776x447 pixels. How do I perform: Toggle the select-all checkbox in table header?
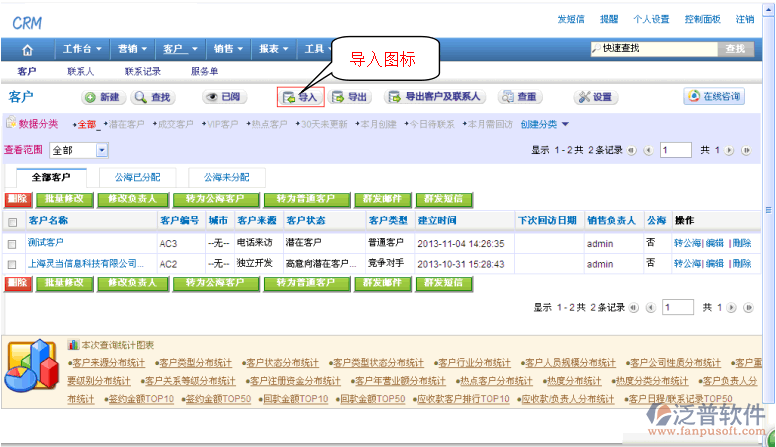(x=13, y=221)
